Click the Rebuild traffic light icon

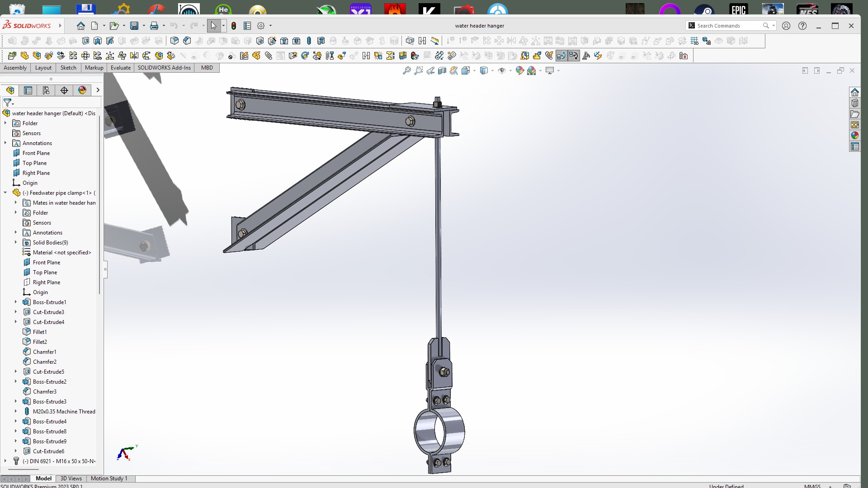(234, 26)
